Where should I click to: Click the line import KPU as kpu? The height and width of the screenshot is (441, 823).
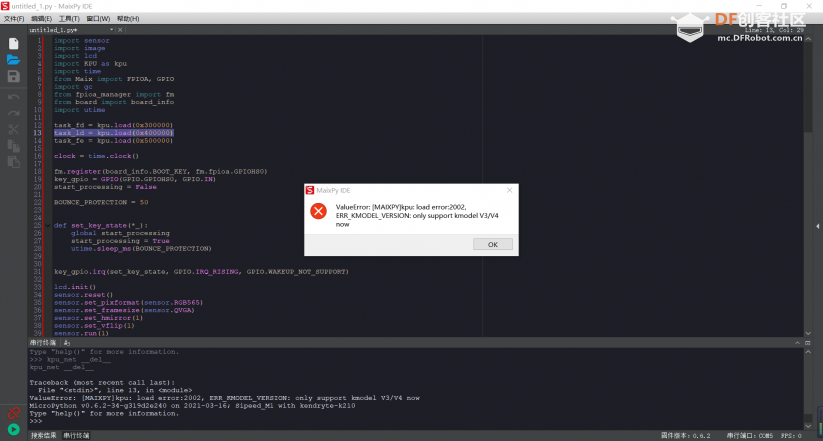(x=90, y=64)
